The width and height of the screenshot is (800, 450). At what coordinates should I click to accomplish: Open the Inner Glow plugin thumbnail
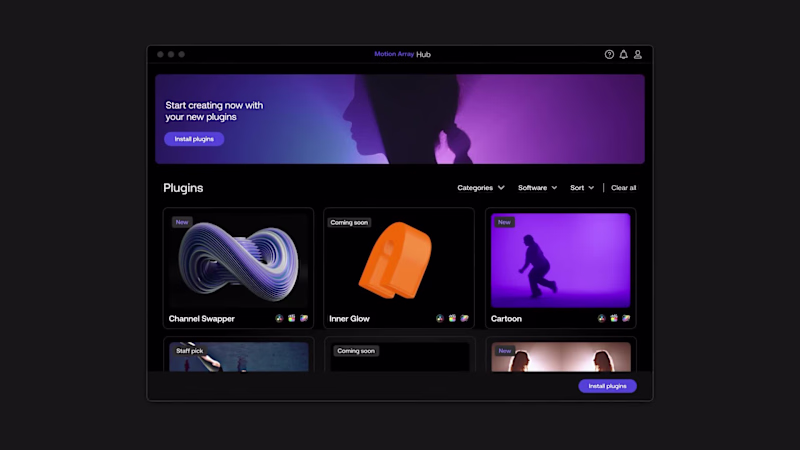(399, 261)
